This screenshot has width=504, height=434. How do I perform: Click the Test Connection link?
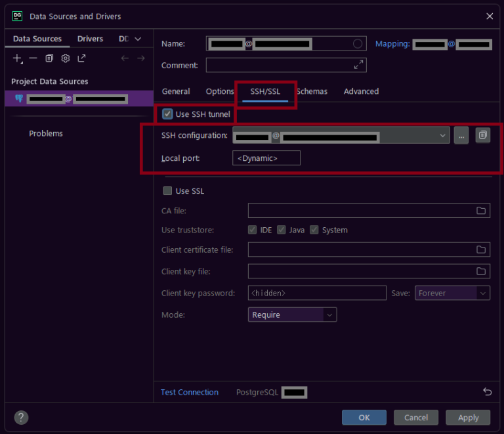(x=189, y=392)
